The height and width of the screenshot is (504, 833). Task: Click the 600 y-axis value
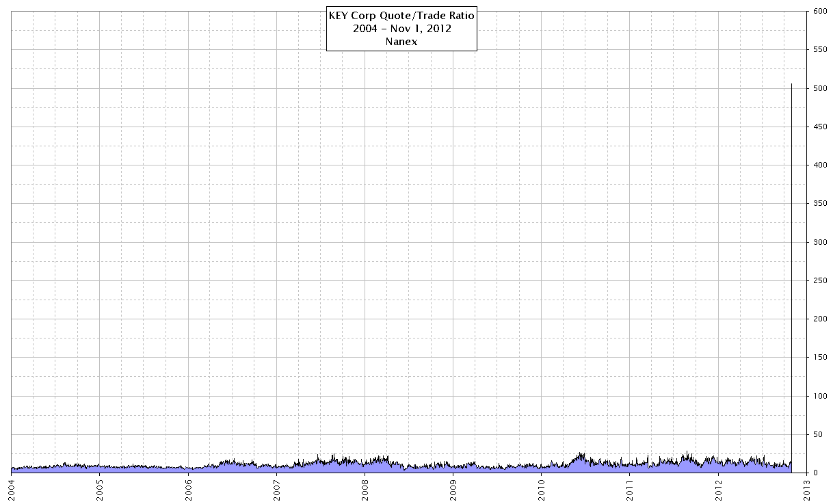820,11
